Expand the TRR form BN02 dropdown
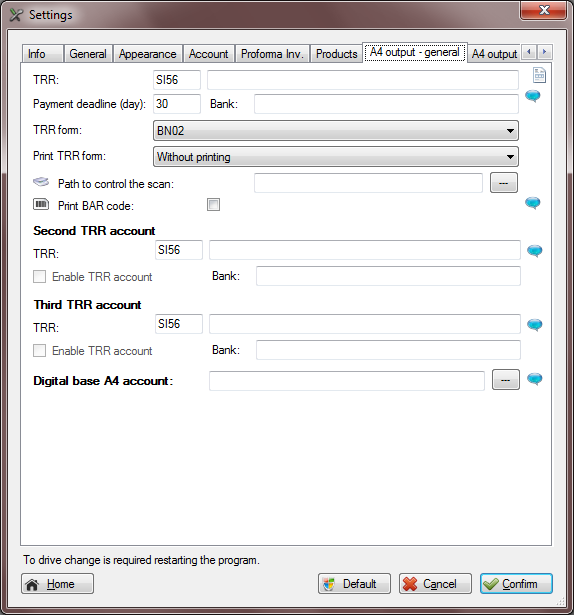 pyautogui.click(x=336, y=131)
